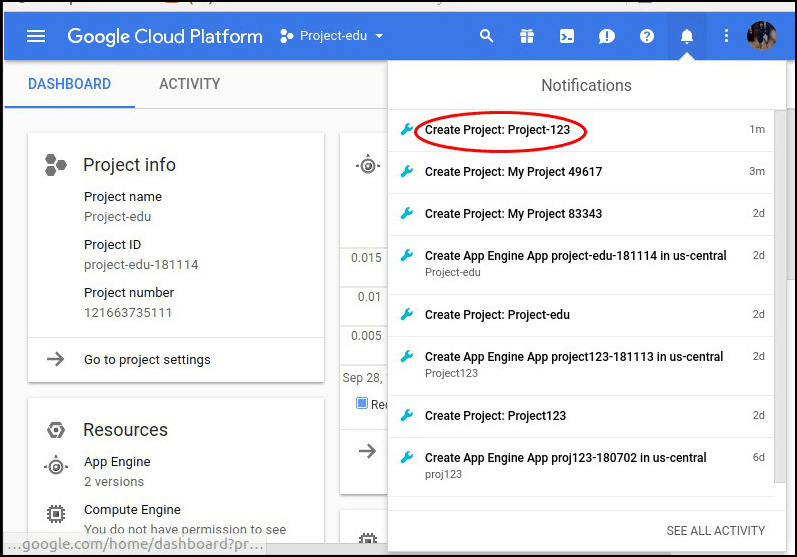The image size is (797, 557).
Task: Open Create Project: Project123 notification
Action: (x=580, y=416)
